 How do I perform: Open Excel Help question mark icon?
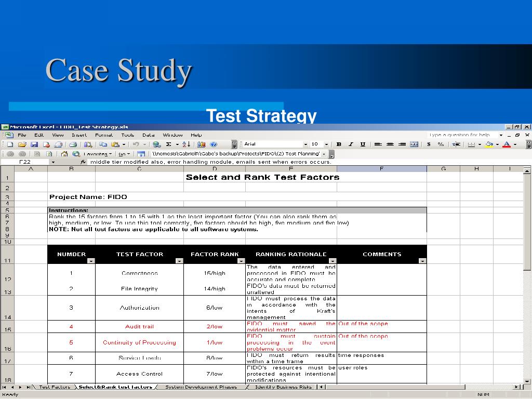coord(214,144)
